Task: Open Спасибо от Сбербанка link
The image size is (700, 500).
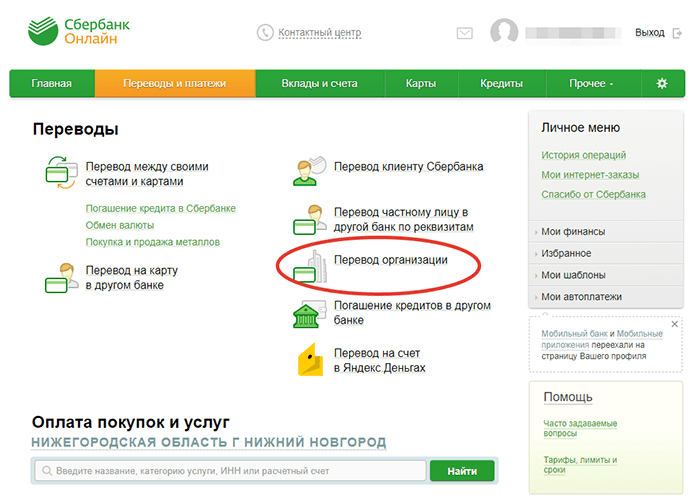Action: coord(593,194)
